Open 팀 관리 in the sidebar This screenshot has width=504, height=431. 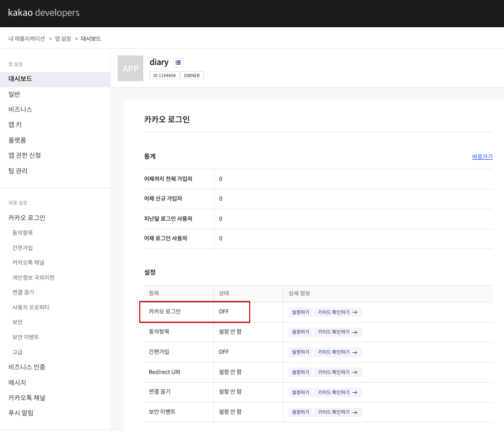click(x=18, y=170)
